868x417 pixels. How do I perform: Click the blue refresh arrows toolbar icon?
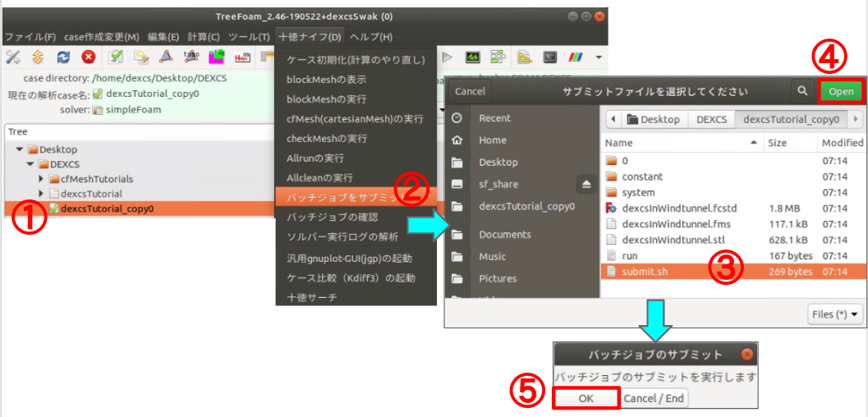point(63,57)
